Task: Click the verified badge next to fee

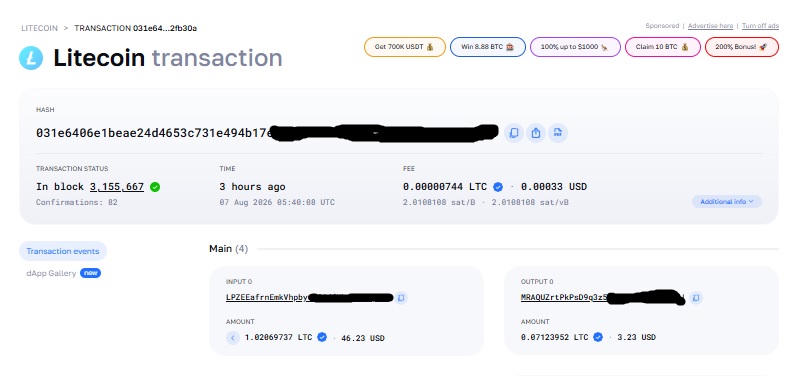Action: [x=498, y=187]
